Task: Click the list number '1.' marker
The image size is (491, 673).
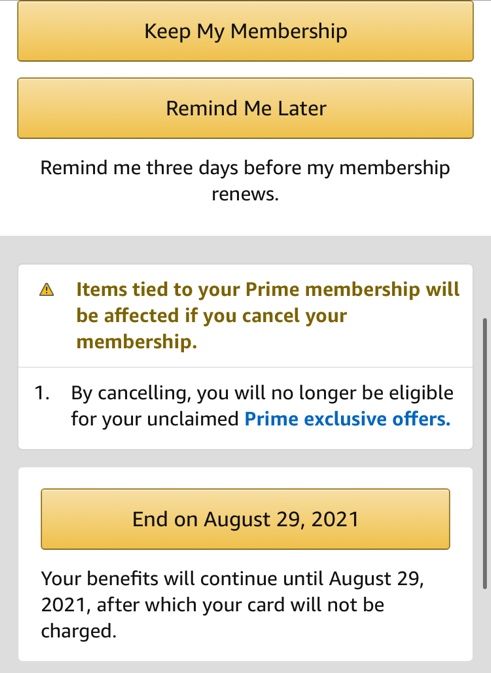Action: [42, 393]
